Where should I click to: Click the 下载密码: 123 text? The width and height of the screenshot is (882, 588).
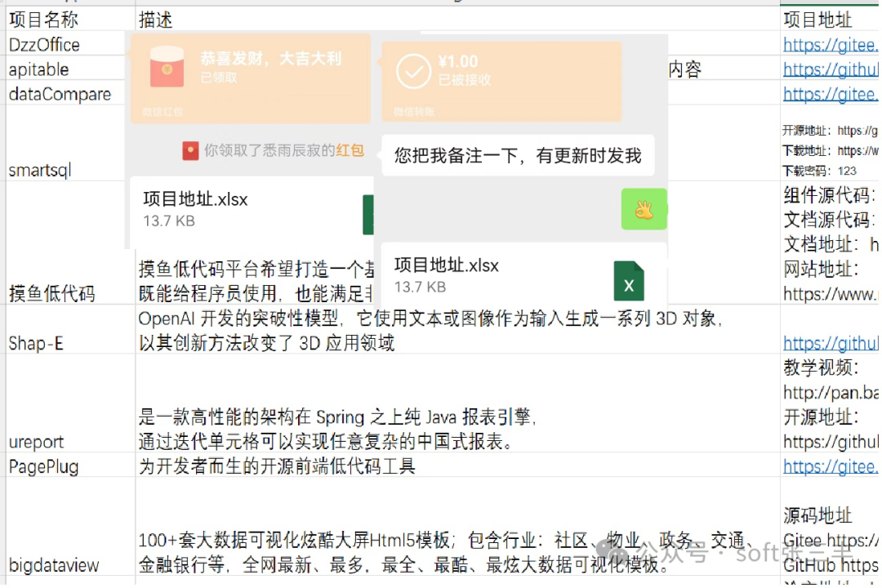[x=819, y=171]
